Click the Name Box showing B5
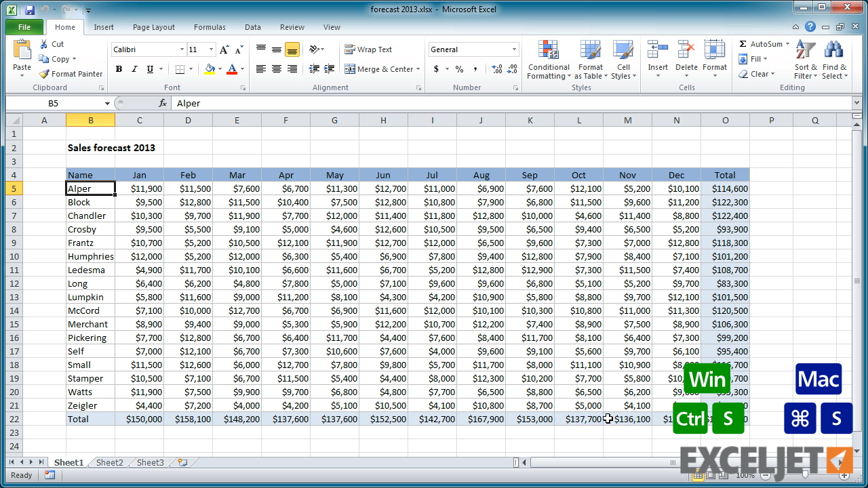The height and width of the screenshot is (488, 868). coord(54,103)
